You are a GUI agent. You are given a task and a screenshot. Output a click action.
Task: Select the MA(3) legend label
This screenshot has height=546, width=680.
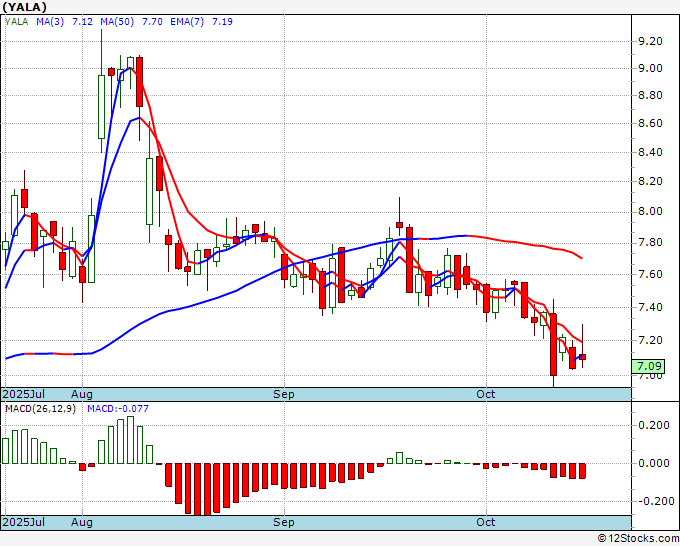[x=50, y=22]
